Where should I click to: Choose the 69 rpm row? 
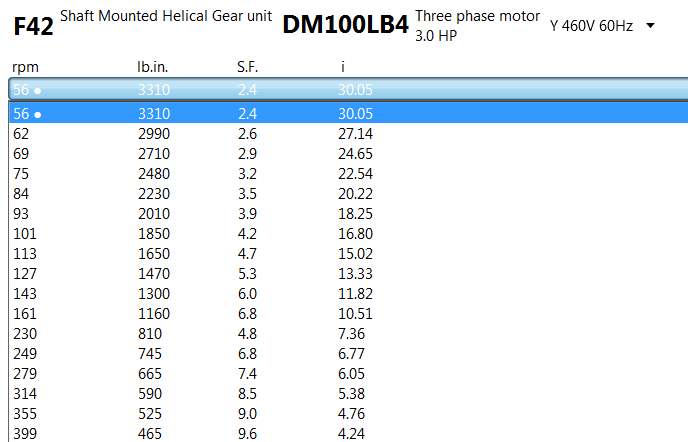tap(348, 154)
